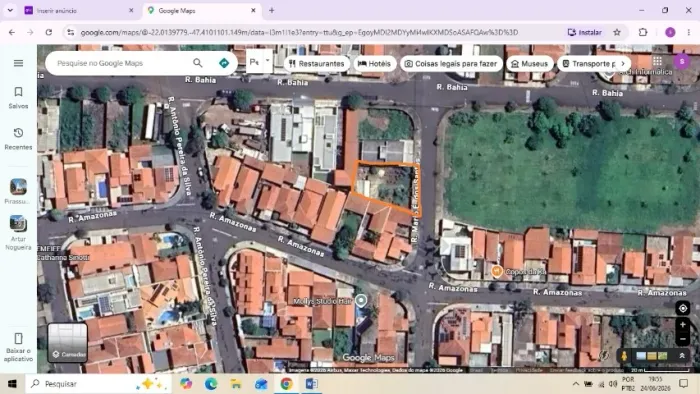
Task: Click Baixar o aplicativo phone icon
Action: point(18,338)
